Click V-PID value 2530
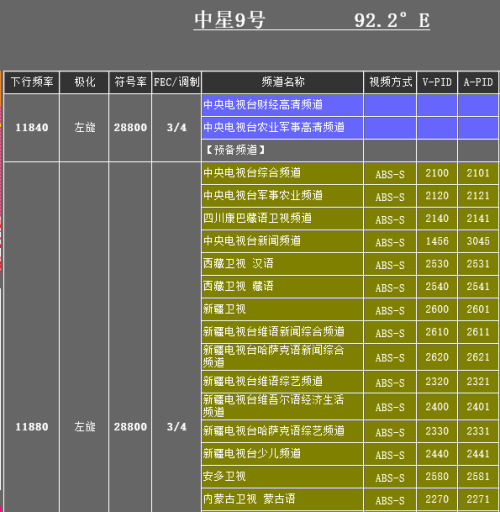The width and height of the screenshot is (500, 512). pos(437,264)
